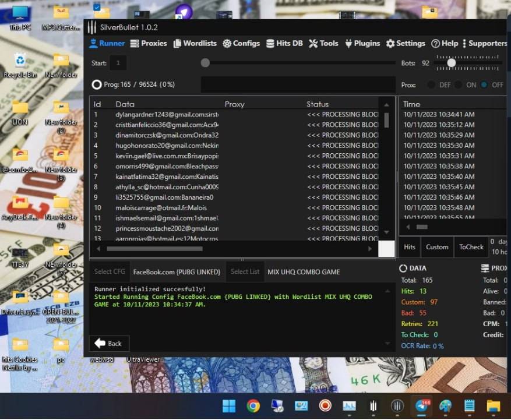Screen dimensions: 511x420
Task: Click the 'Bad: 55' statistic
Action: 414,313
